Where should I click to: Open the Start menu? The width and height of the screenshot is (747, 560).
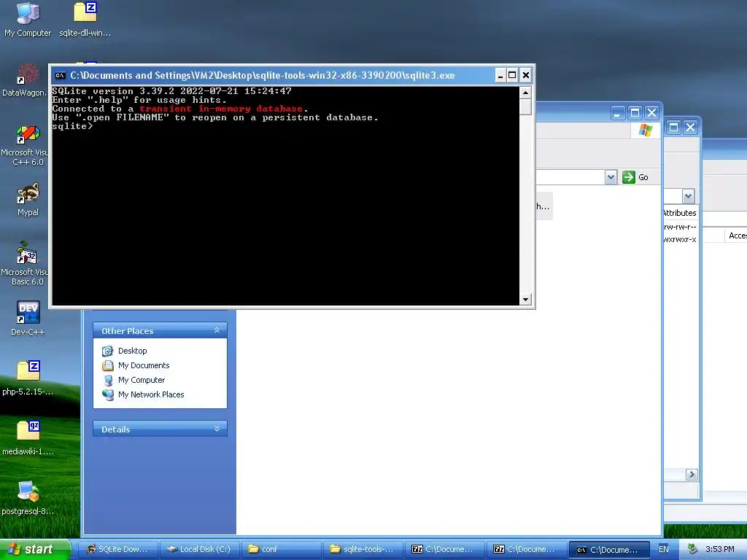point(35,549)
